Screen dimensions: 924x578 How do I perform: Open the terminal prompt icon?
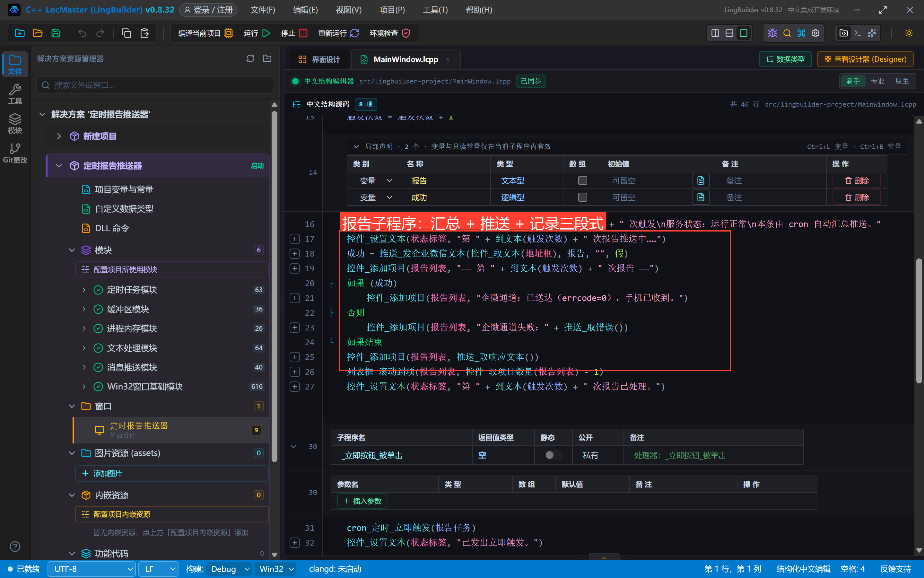click(858, 33)
